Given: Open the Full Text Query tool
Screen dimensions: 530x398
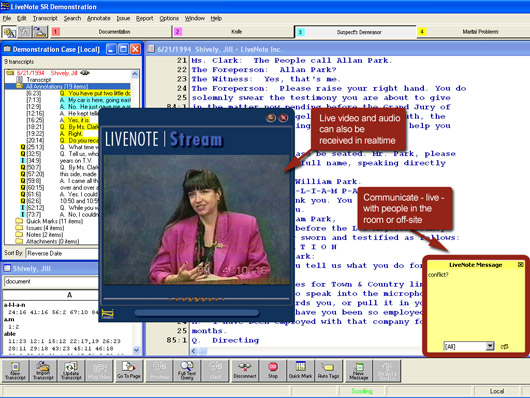Looking at the screenshot, I should click(x=187, y=371).
